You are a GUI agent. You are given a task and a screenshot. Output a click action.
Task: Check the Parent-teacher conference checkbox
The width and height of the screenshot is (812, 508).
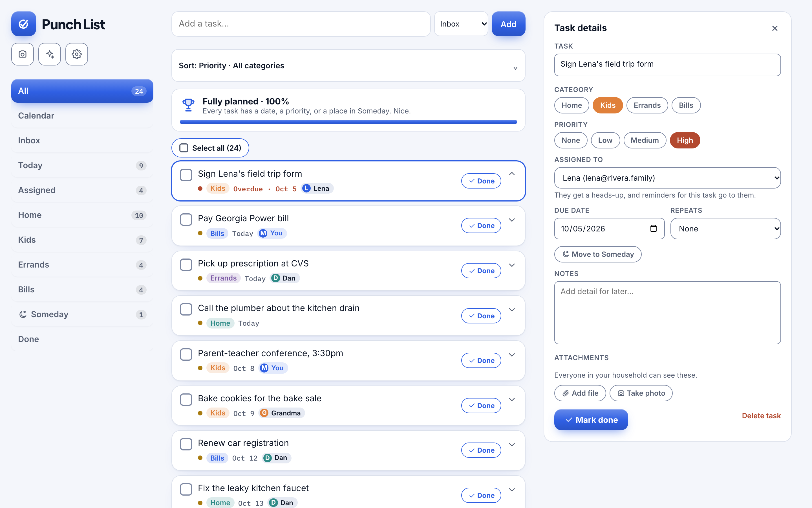click(x=186, y=354)
